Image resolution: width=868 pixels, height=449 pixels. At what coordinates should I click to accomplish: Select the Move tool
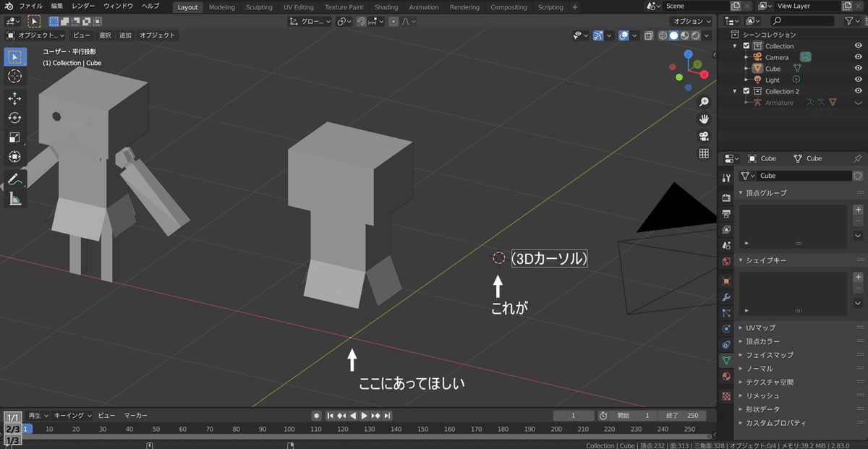click(x=15, y=98)
